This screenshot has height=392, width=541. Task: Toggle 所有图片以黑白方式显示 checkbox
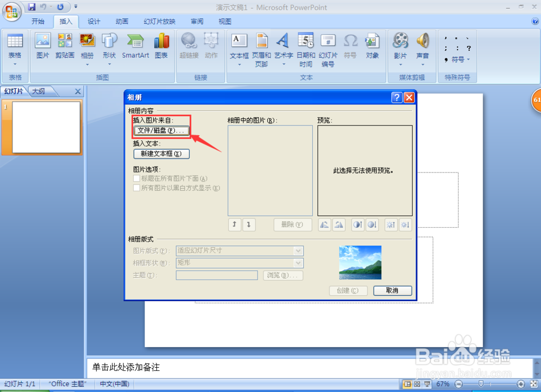pos(137,188)
